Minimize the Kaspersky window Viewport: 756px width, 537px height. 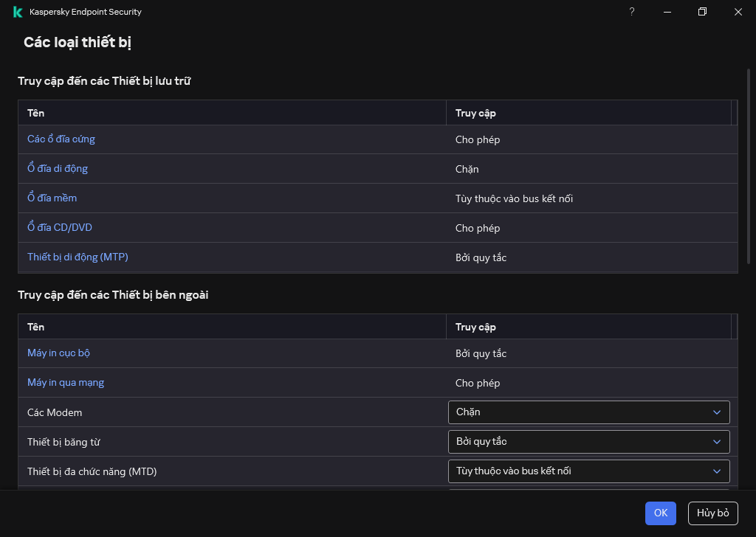point(667,12)
